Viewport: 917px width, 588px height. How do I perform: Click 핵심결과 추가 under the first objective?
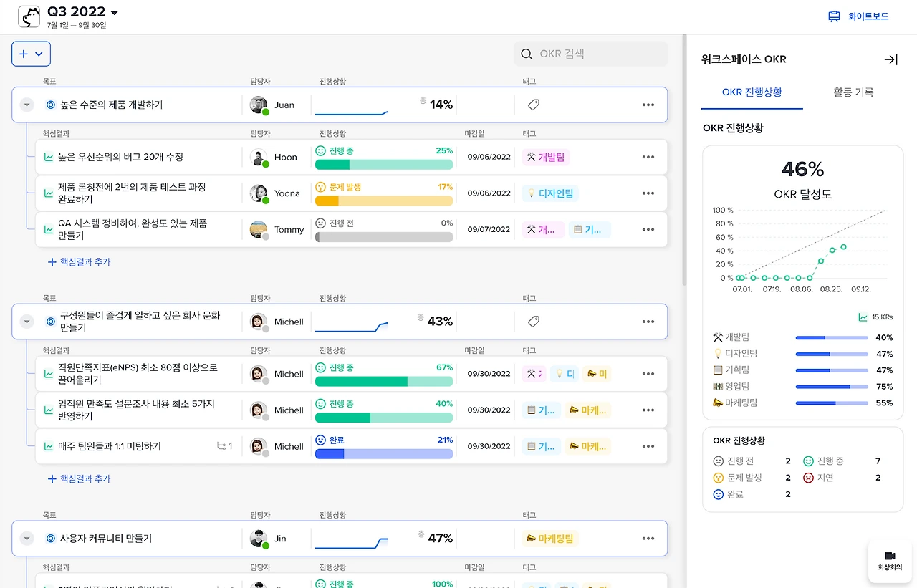pos(79,262)
